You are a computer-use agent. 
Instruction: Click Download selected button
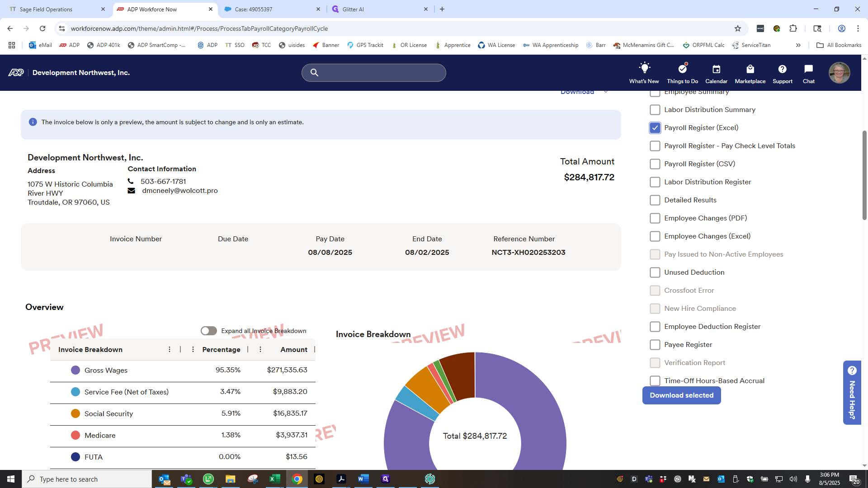[681, 395]
